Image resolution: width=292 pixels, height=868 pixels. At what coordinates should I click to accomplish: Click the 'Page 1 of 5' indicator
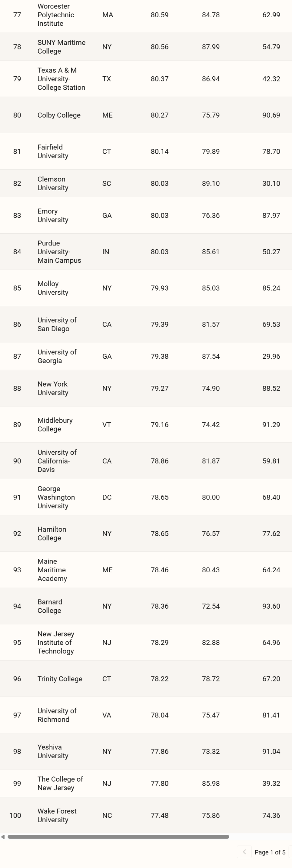coord(270,852)
